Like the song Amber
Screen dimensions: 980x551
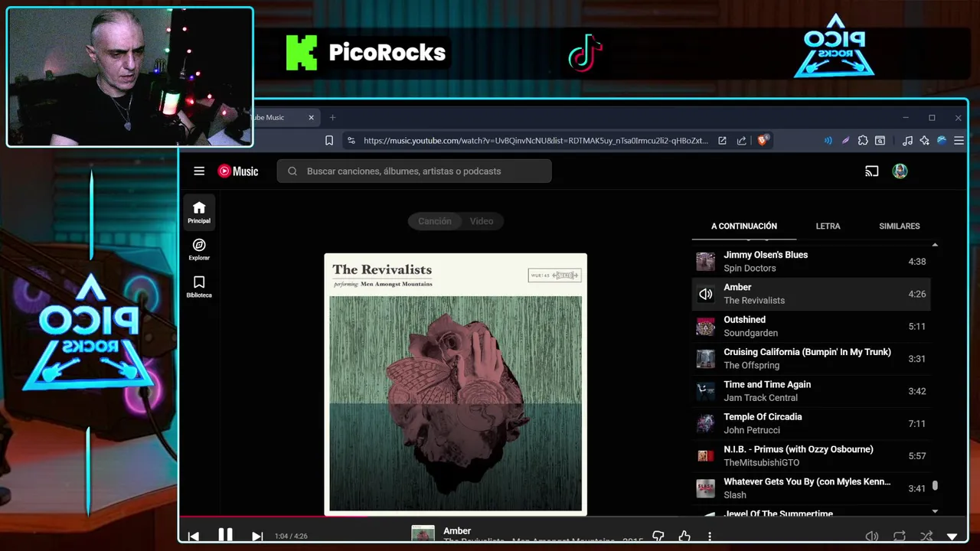[684, 536]
